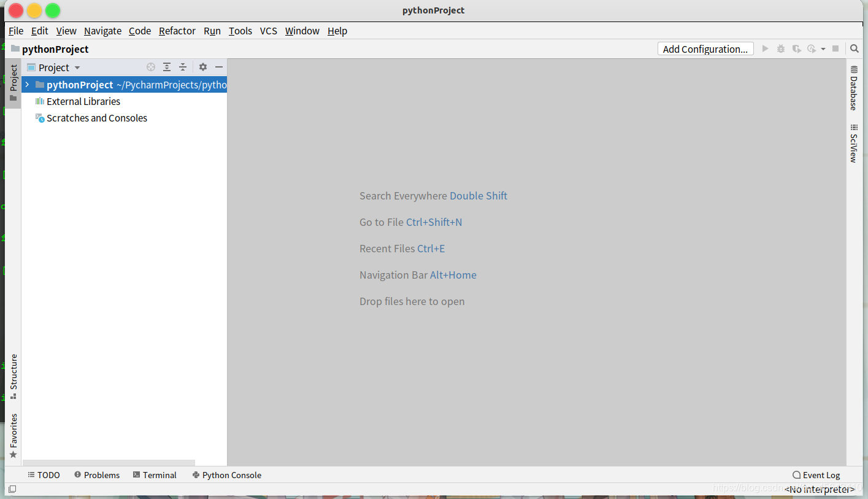Click the 'Ctrl+Shift+N' shortcut hint text

point(434,222)
